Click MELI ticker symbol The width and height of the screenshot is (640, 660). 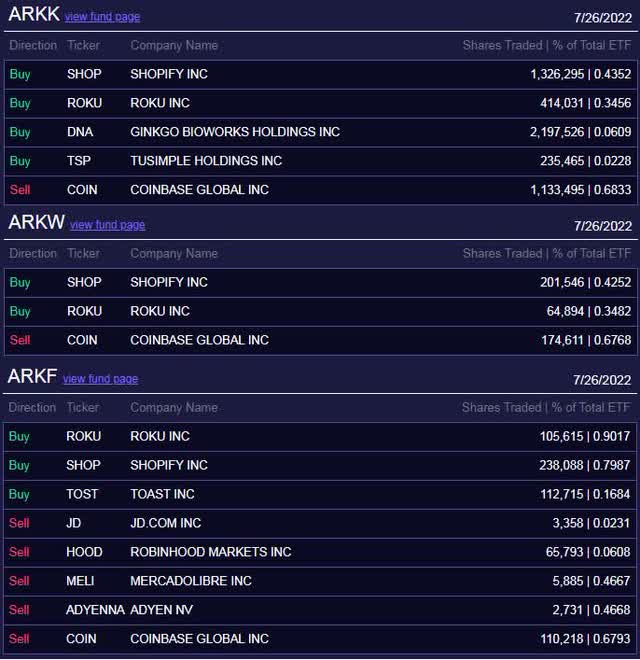coord(80,581)
